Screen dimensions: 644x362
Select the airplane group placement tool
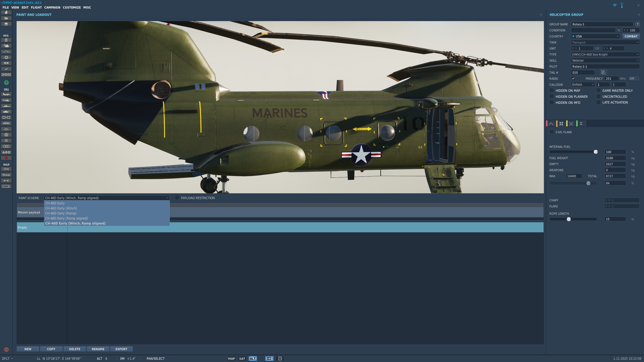(x=6, y=94)
